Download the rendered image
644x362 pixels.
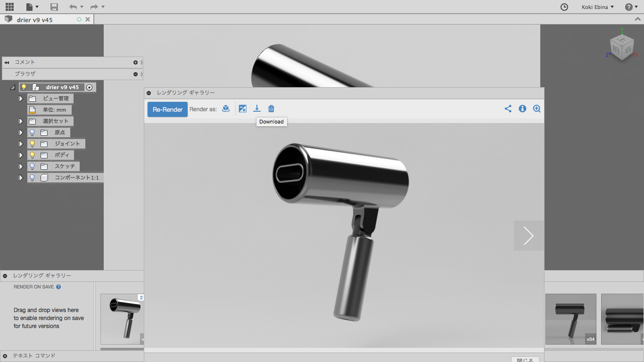pyautogui.click(x=257, y=109)
